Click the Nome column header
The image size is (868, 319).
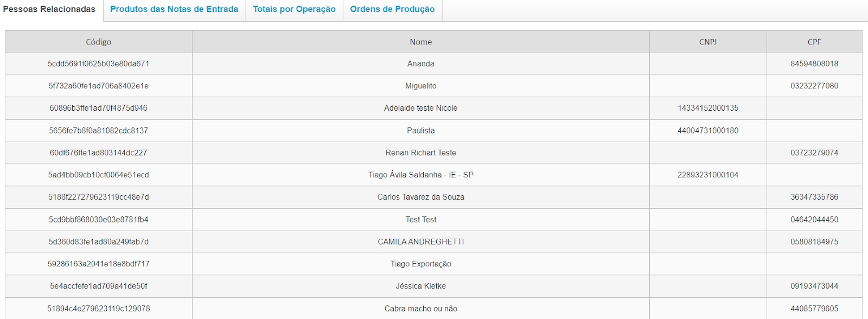click(420, 42)
